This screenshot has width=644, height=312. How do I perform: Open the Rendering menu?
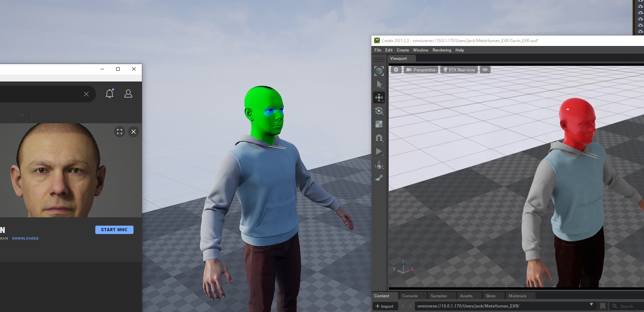(x=442, y=50)
